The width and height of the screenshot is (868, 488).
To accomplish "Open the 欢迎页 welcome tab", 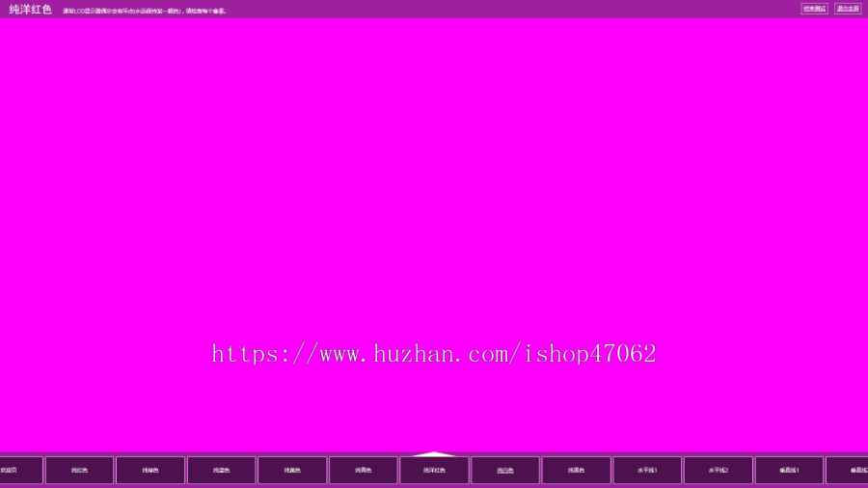I will tap(21, 471).
